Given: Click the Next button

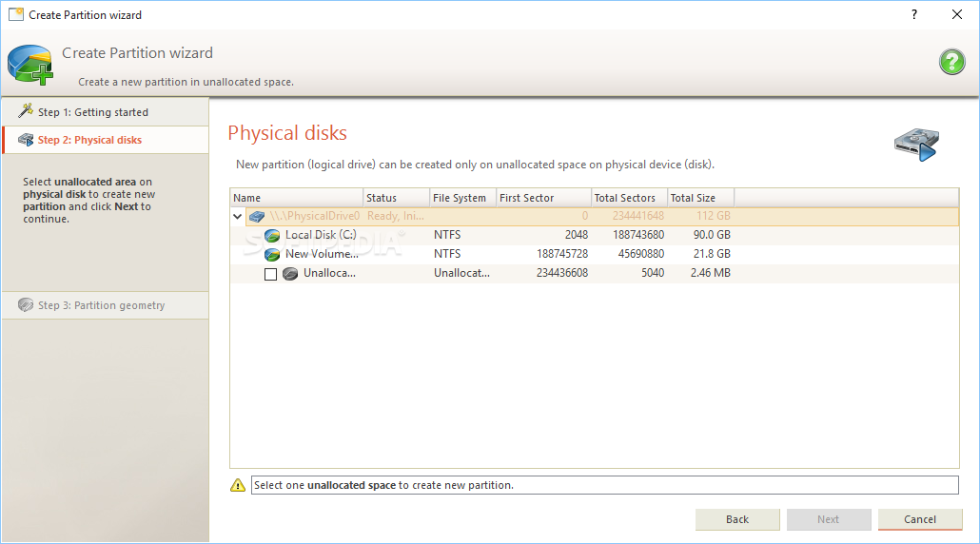Looking at the screenshot, I should (x=828, y=519).
